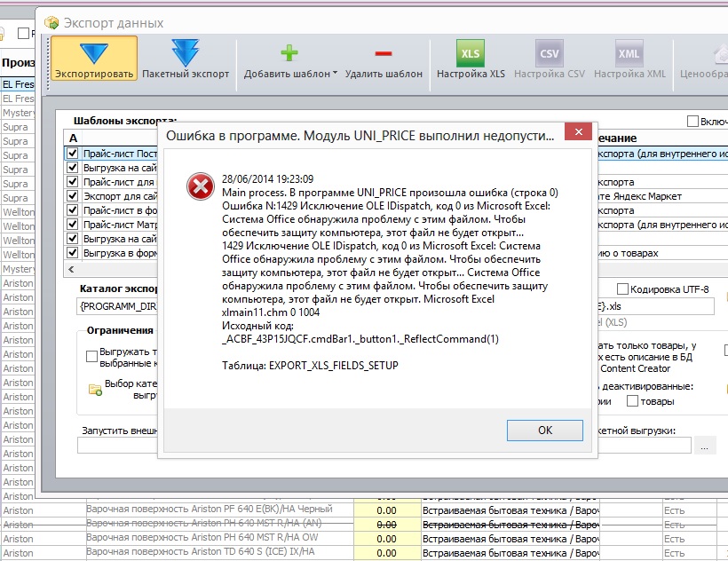The height and width of the screenshot is (561, 728).
Task: Open Настройка CSV settings
Action: point(550,59)
